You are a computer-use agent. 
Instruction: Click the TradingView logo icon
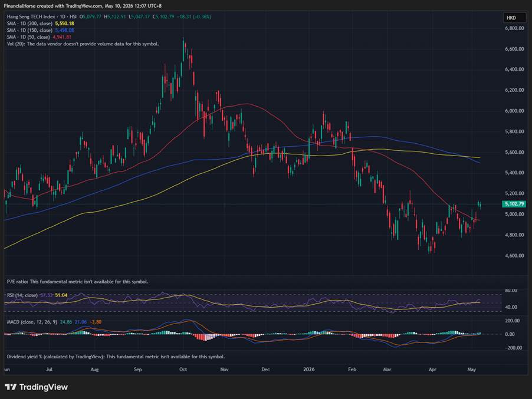click(11, 387)
